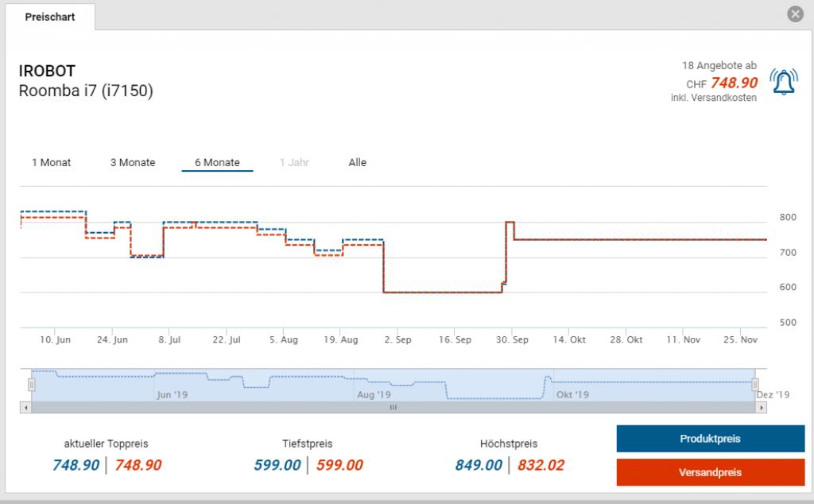This screenshot has height=504, width=814.
Task: Close the Preischart dialog with the X
Action: pos(795,14)
